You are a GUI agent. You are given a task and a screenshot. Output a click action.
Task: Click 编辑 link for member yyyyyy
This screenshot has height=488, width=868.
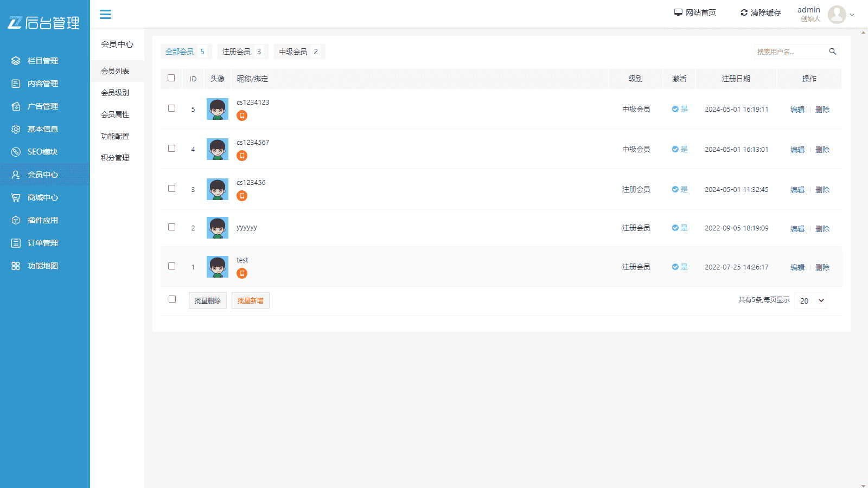(797, 229)
